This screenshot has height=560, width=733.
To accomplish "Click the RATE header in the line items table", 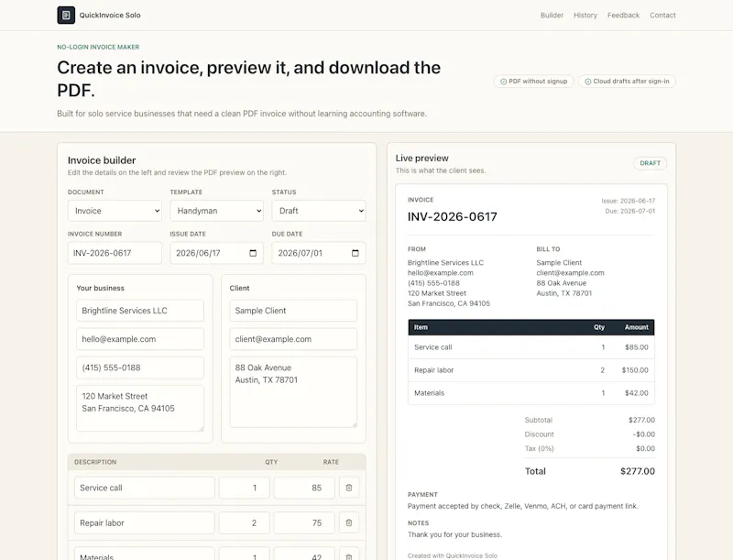I will click(x=331, y=462).
